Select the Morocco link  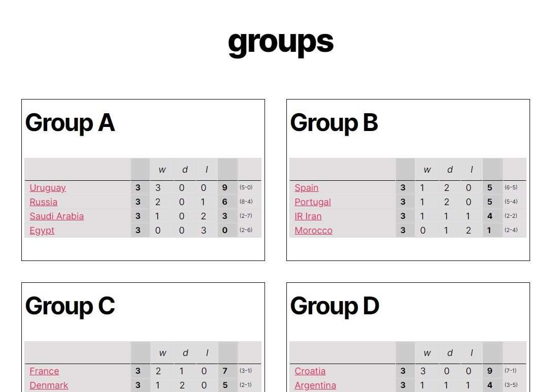click(314, 231)
